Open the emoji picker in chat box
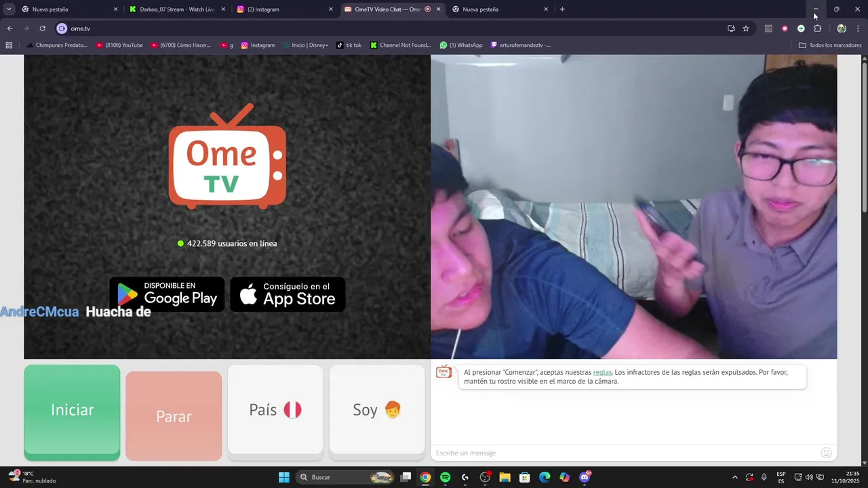 (x=826, y=453)
